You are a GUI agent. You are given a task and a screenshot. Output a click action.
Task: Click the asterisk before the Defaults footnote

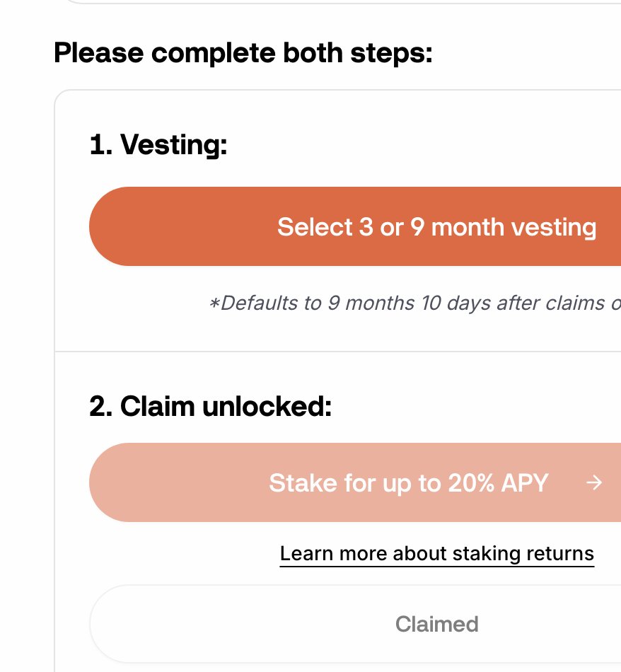coord(214,303)
